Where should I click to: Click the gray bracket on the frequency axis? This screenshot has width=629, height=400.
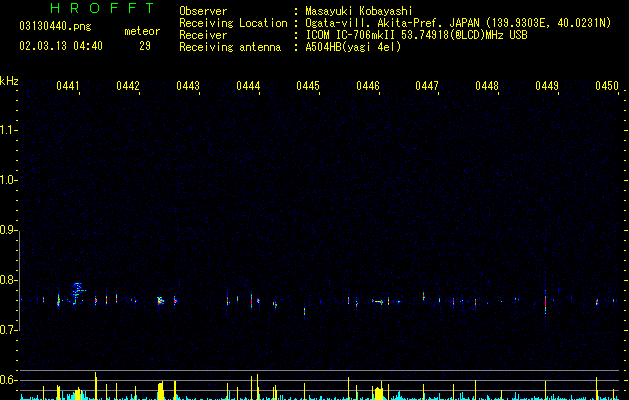[x=20, y=281]
